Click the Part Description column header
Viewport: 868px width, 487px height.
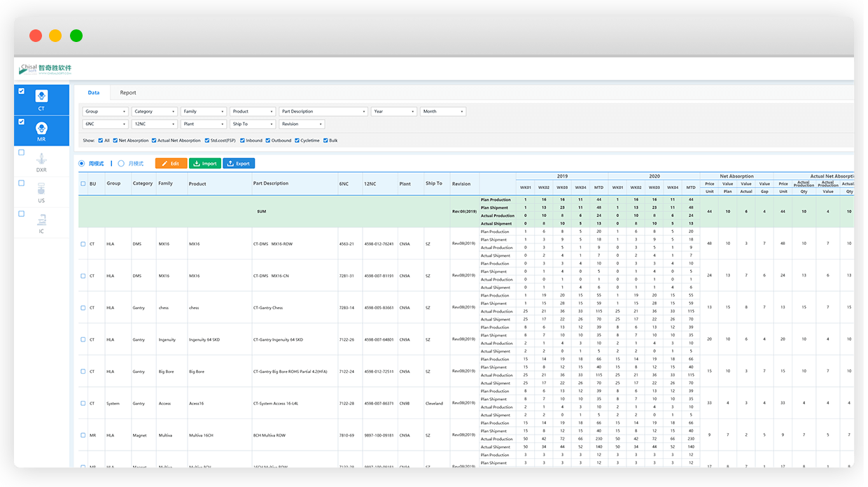click(270, 183)
